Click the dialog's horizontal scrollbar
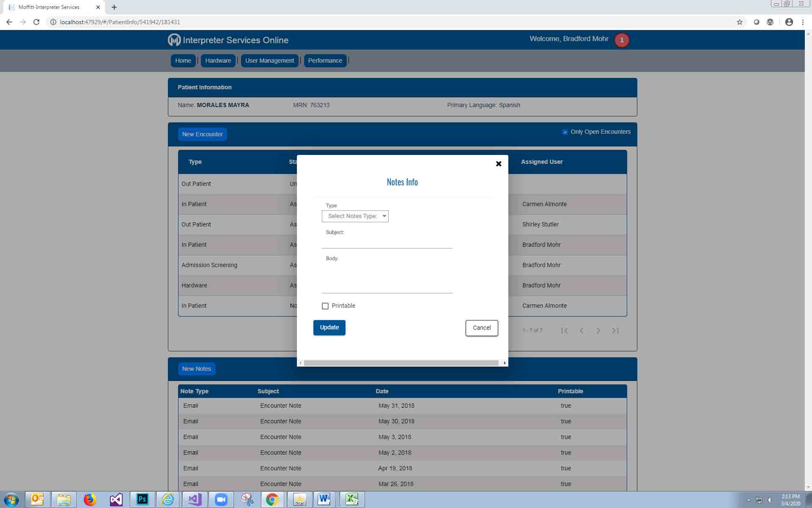 [x=401, y=363]
